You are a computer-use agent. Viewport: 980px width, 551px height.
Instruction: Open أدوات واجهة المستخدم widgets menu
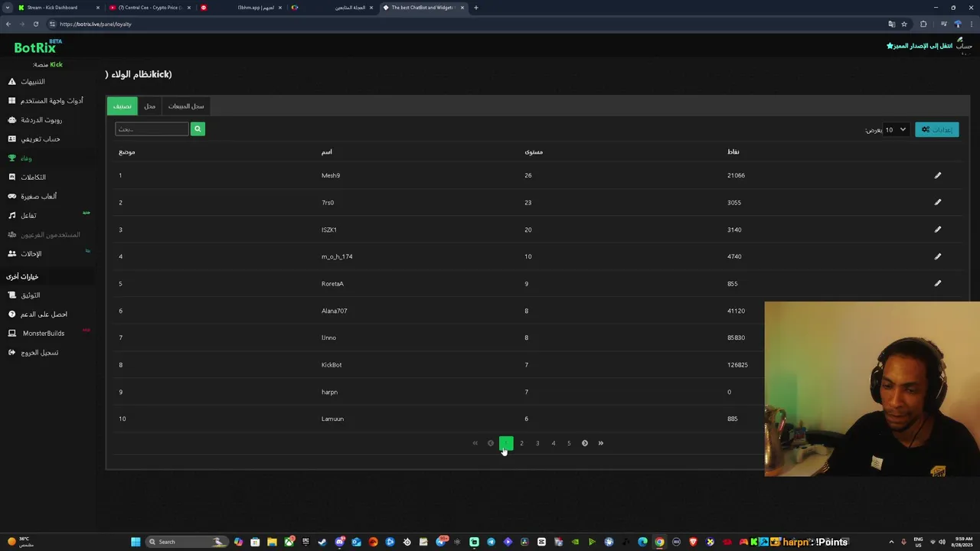tap(46, 100)
